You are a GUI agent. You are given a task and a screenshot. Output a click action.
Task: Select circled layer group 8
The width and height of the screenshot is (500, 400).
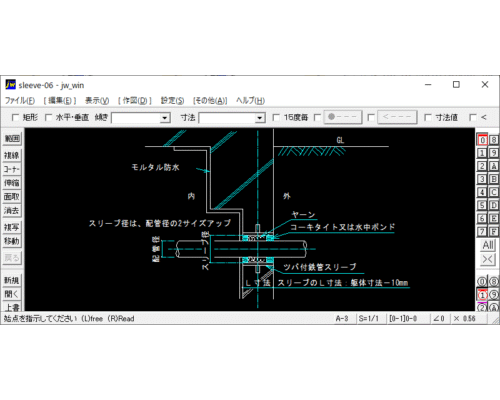click(494, 282)
